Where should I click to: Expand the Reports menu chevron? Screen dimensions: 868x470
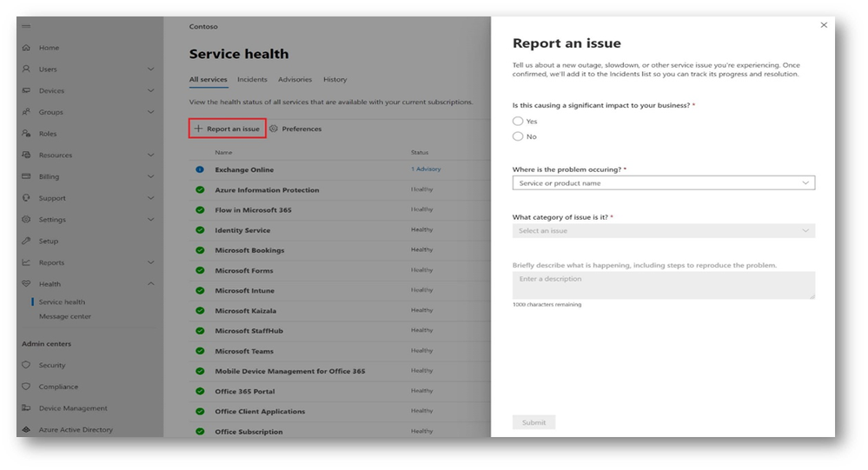tap(150, 262)
